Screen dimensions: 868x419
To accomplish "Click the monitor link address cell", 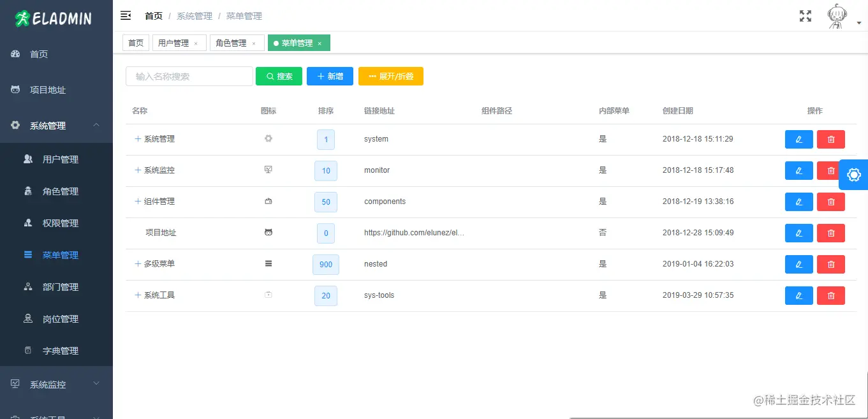I will click(377, 170).
